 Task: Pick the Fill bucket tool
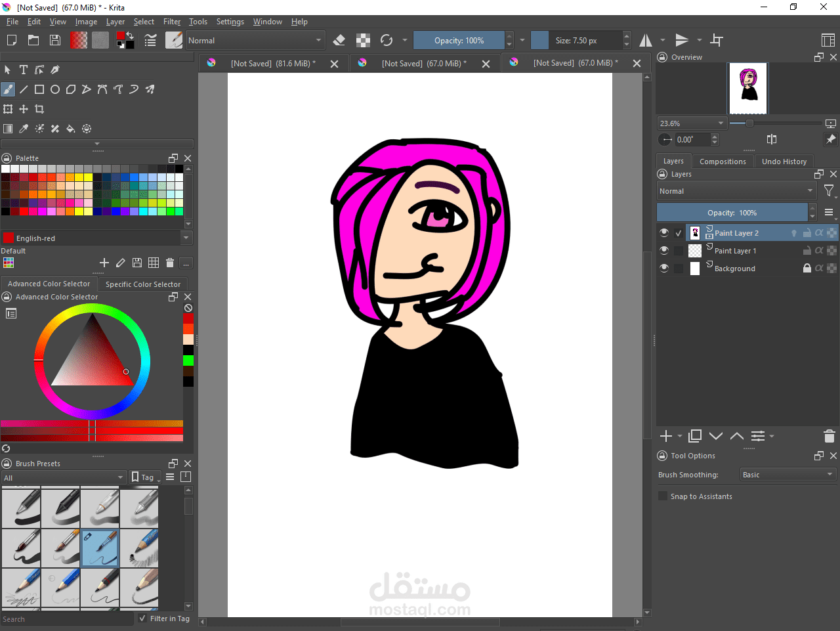(71, 129)
